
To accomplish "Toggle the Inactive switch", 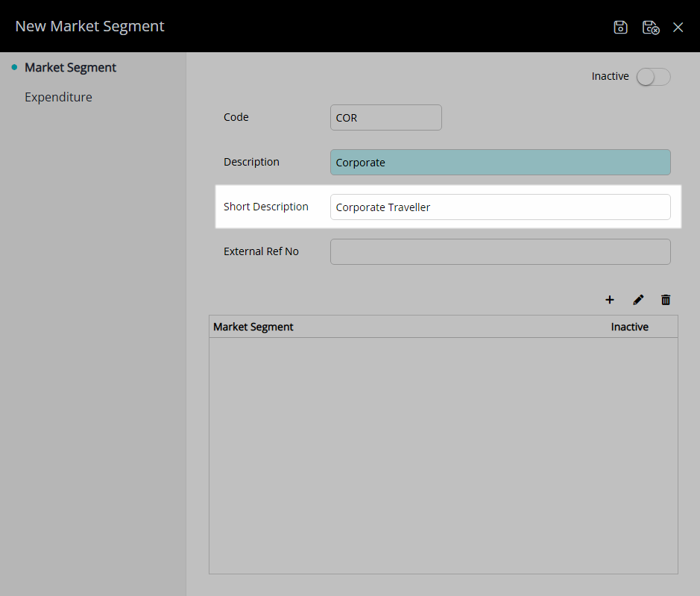I will [654, 77].
